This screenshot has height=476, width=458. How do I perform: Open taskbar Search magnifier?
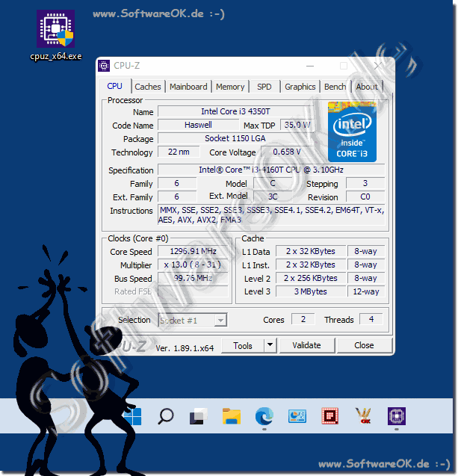166,416
